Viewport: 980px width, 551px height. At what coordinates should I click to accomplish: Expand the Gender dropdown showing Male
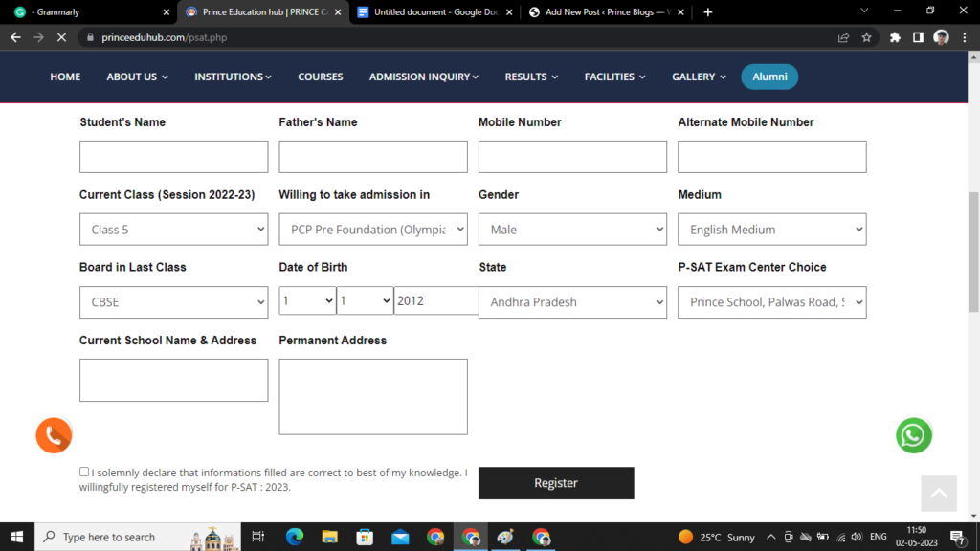click(572, 230)
